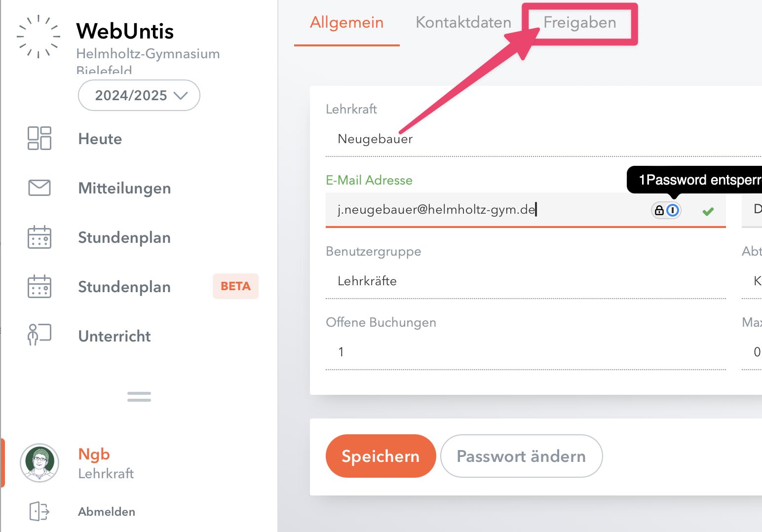Click the Abmelden logout door icon

(x=39, y=511)
